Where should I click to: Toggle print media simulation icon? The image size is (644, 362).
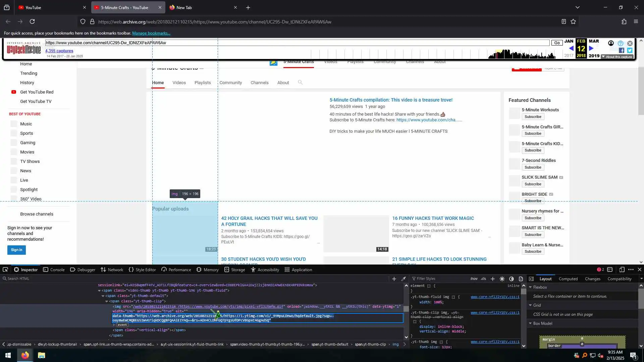pyautogui.click(x=521, y=279)
